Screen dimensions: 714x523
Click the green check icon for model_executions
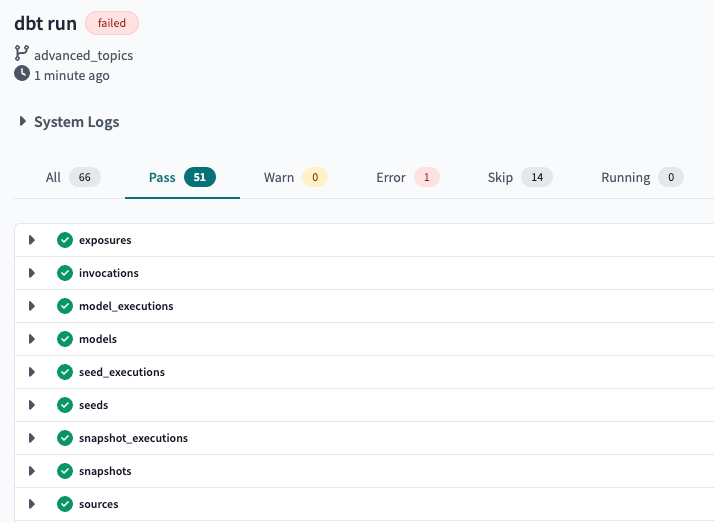tap(65, 306)
